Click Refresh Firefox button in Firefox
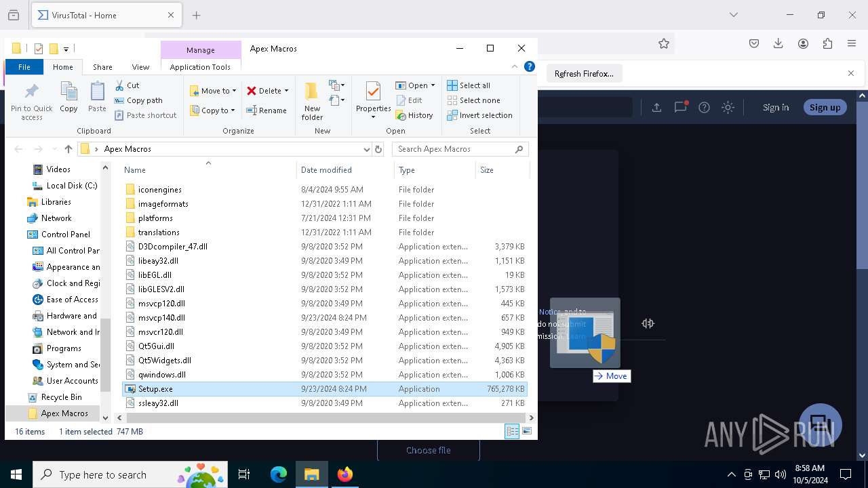The height and width of the screenshot is (488, 868). click(x=584, y=74)
